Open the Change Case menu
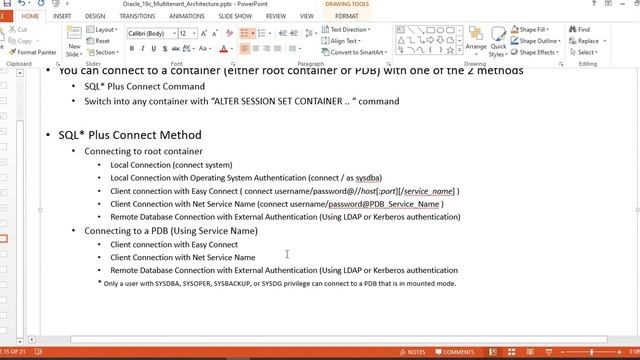 pos(205,49)
